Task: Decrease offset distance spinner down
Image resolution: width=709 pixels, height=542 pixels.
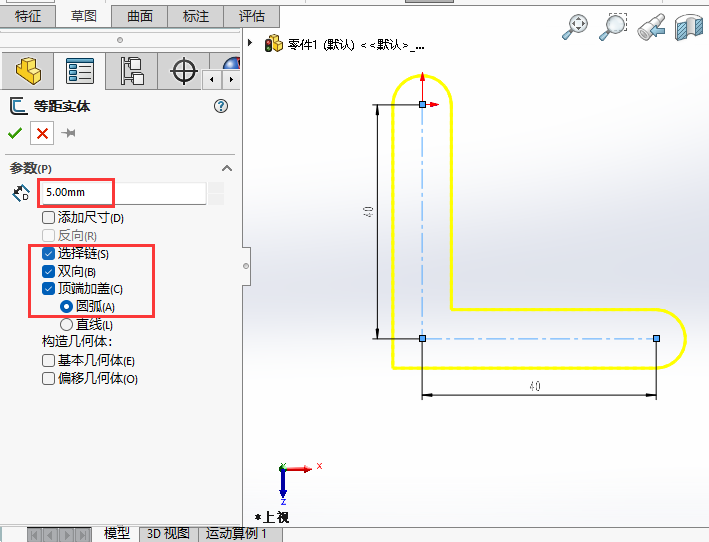Action: [x=216, y=199]
